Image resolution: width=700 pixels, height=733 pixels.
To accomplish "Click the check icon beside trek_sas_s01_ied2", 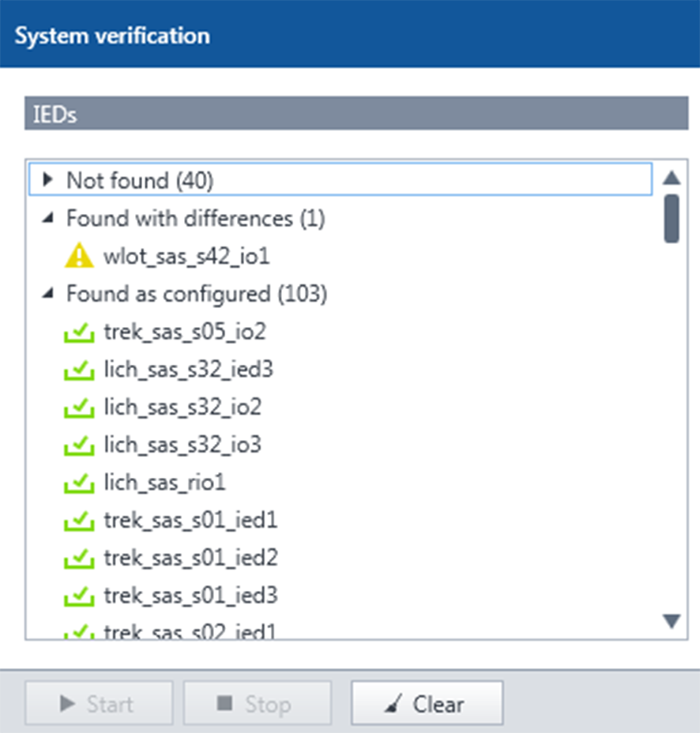I will pyautogui.click(x=79, y=558).
